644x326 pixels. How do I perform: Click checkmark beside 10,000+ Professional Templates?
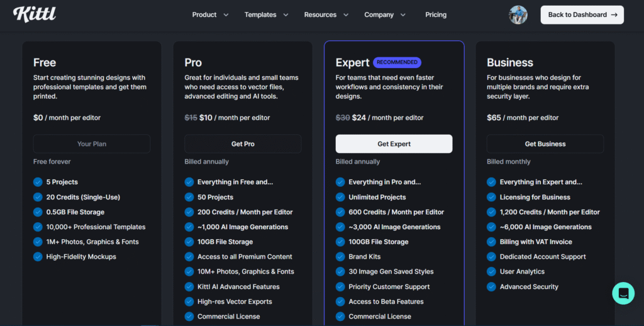pyautogui.click(x=38, y=227)
